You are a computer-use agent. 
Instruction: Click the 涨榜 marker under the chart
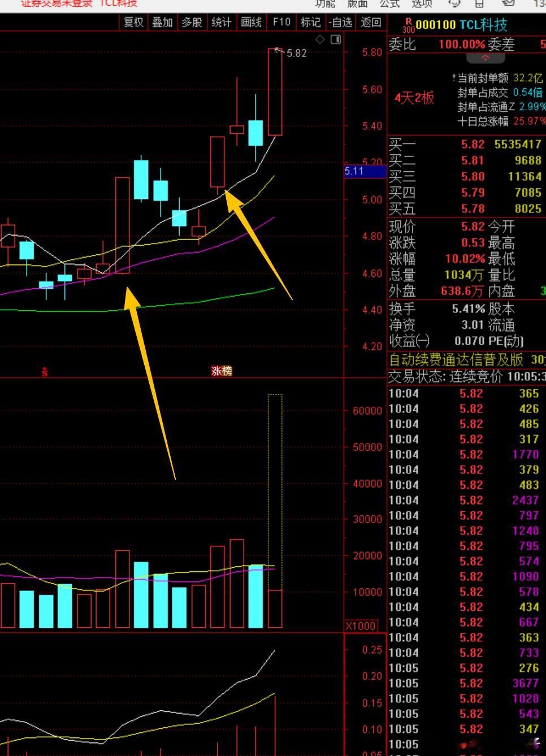point(222,371)
